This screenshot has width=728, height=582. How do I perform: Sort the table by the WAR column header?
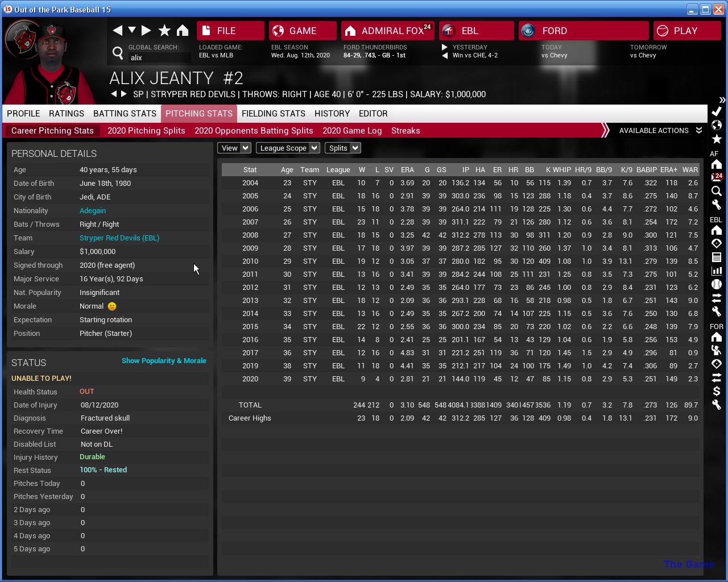[x=690, y=170]
